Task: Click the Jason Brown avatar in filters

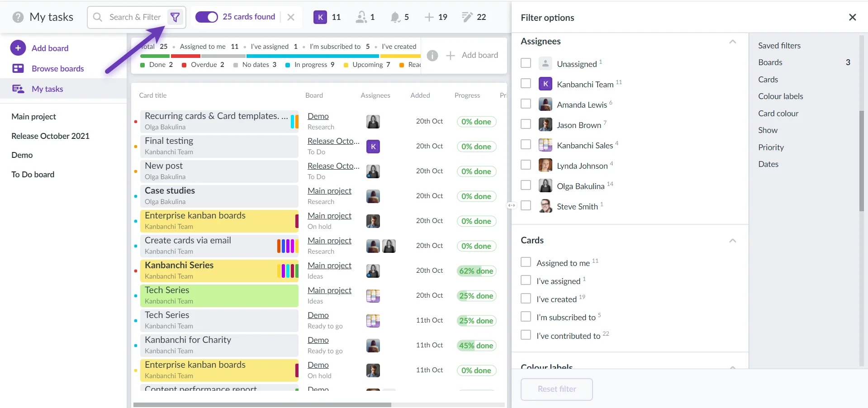Action: click(545, 124)
